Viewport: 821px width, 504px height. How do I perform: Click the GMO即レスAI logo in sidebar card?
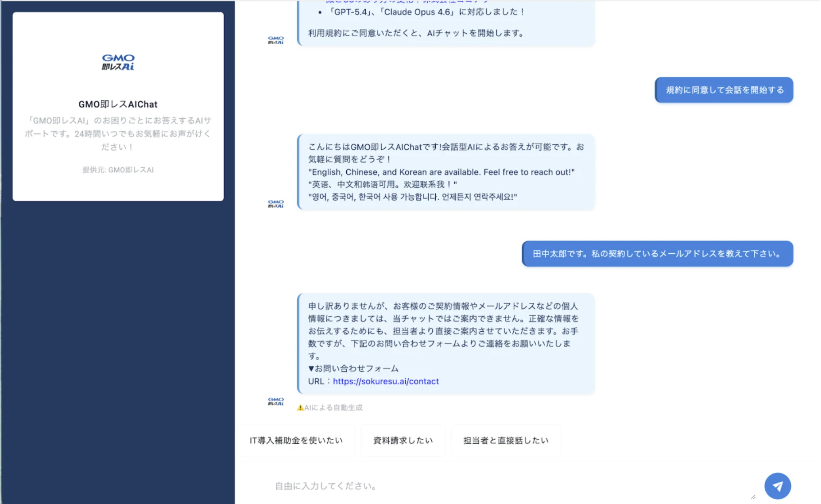coord(118,62)
